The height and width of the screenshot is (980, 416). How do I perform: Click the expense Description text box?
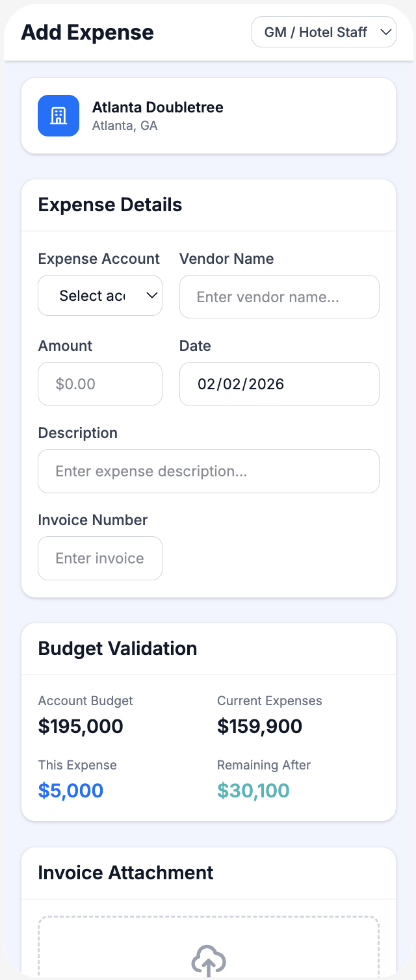point(209,471)
